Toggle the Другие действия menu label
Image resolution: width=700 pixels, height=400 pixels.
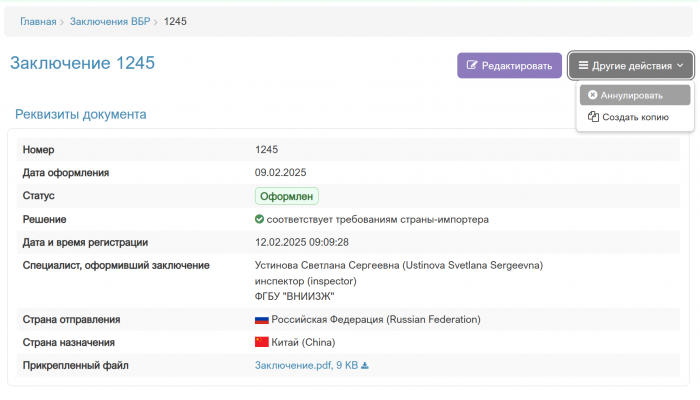coord(631,66)
